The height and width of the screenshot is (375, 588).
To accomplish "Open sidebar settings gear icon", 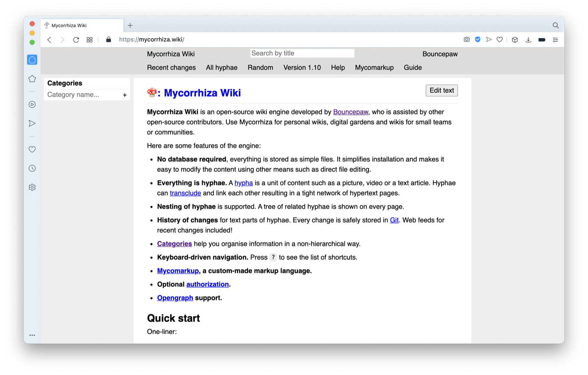I will click(32, 187).
